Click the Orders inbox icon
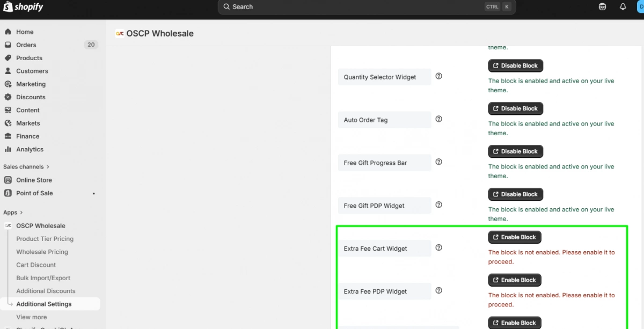This screenshot has height=329, width=644. pos(8,45)
